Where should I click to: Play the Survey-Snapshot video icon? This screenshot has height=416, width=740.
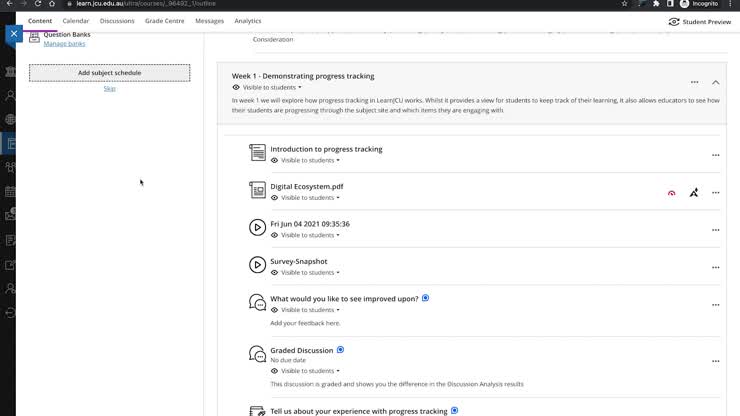(x=257, y=264)
